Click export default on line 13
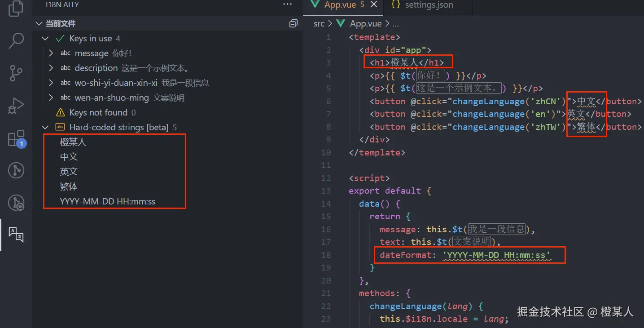 coord(385,191)
